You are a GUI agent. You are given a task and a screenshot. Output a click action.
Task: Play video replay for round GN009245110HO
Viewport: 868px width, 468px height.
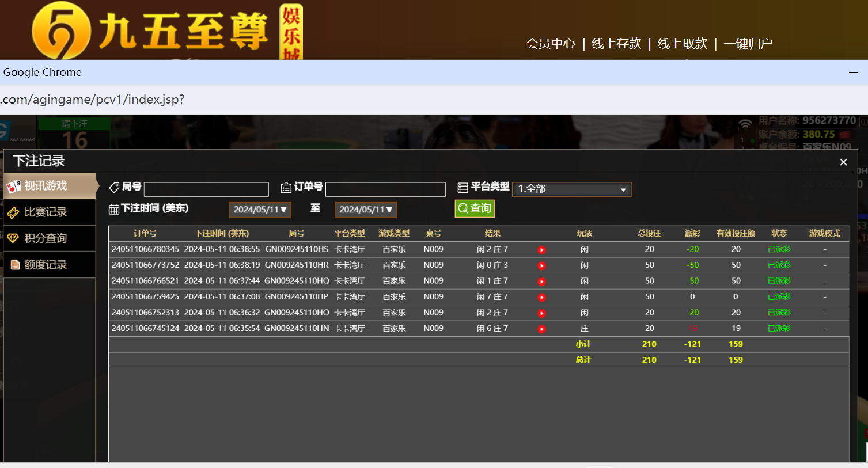tap(541, 313)
